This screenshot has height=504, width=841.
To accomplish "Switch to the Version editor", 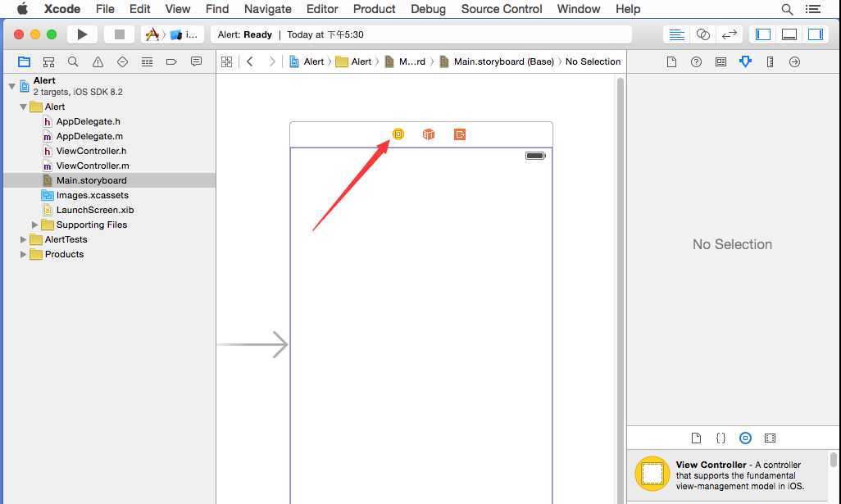I will (x=730, y=34).
